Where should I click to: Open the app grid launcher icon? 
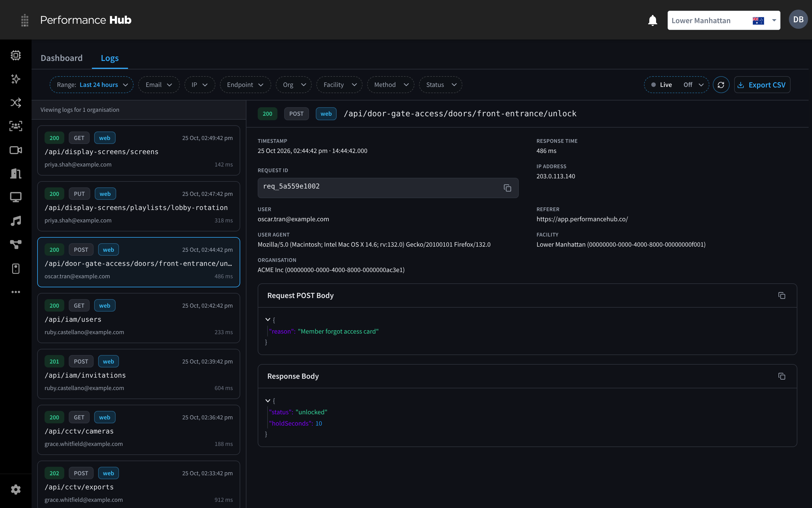(25, 20)
